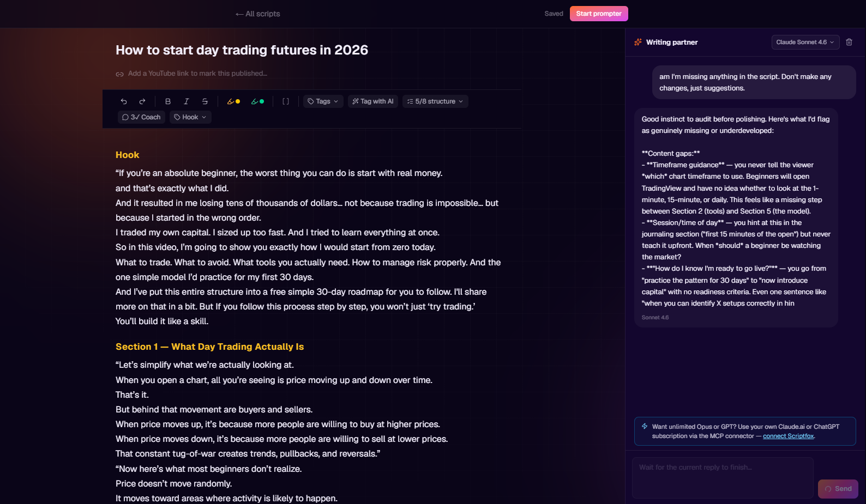Click line "That's it." in Section 1
The image size is (866, 504).
(x=132, y=394)
